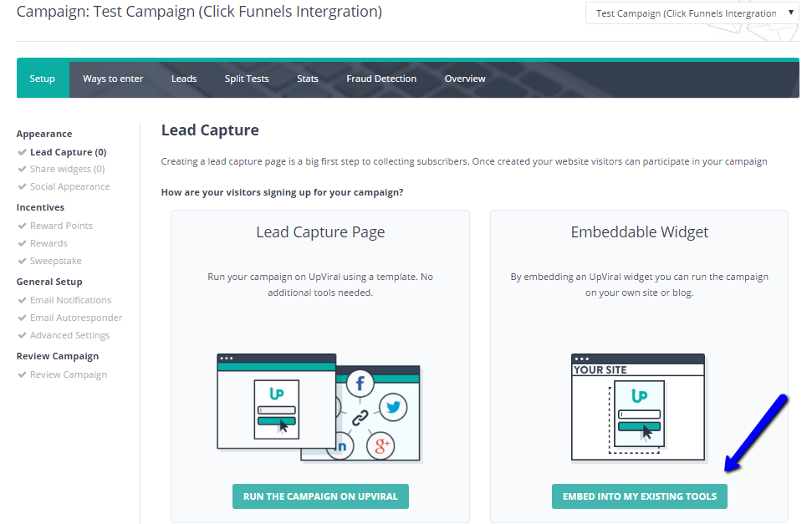The height and width of the screenshot is (524, 812).
Task: Open the Review Campaign sidebar link
Action: (69, 375)
